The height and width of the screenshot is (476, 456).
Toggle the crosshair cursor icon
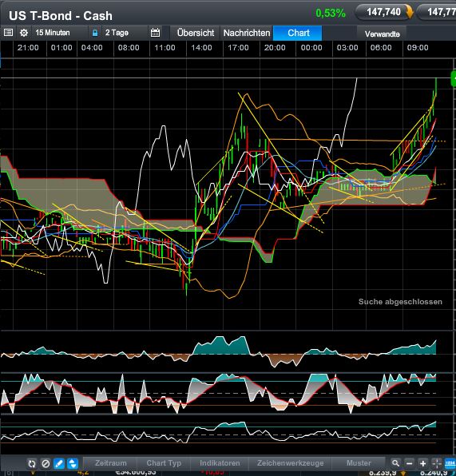pyautogui.click(x=437, y=463)
